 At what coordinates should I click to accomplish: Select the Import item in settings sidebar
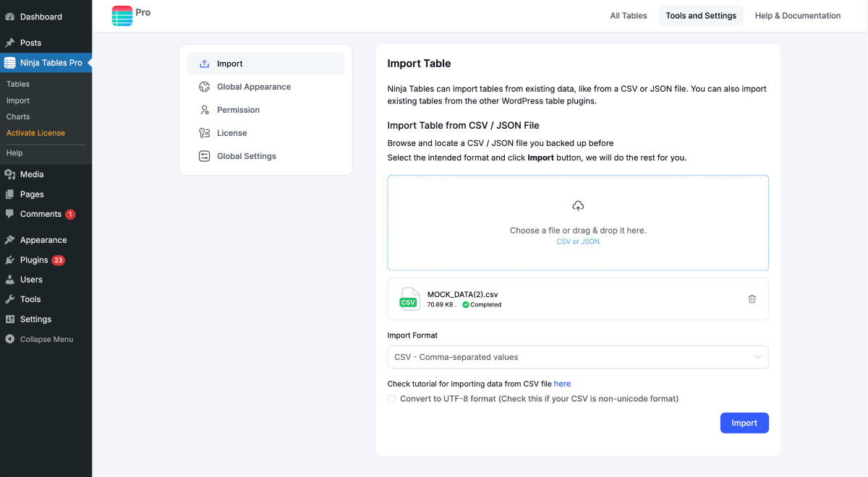pyautogui.click(x=265, y=64)
